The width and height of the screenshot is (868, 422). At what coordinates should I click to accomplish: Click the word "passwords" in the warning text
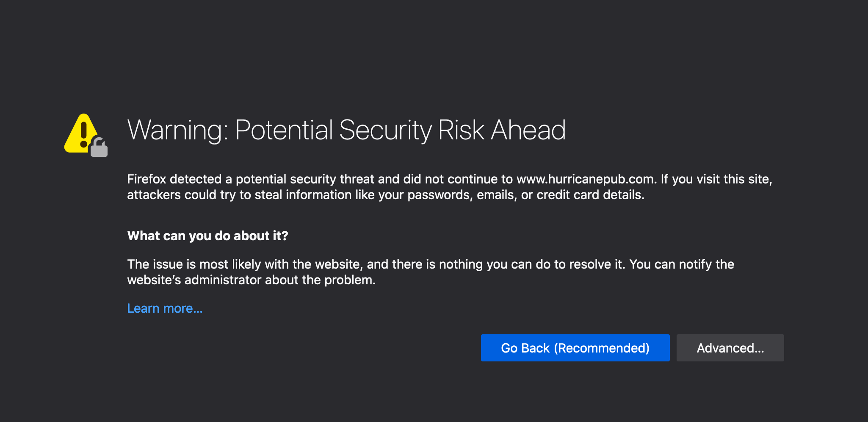point(439,195)
